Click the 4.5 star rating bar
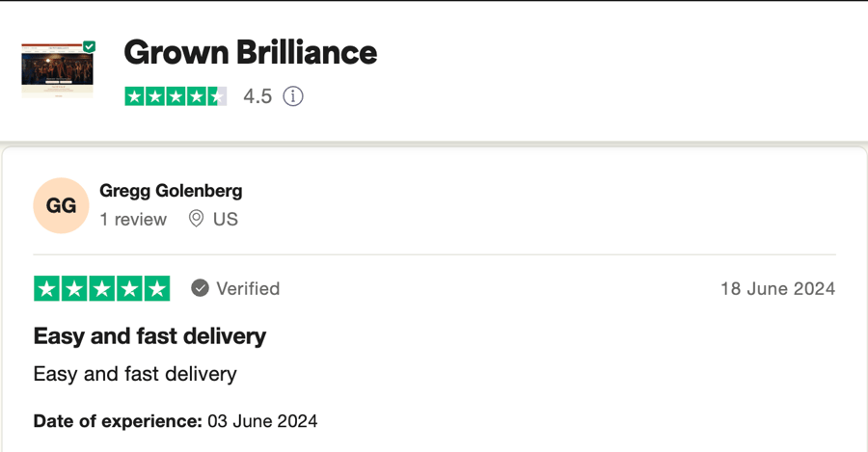 [176, 96]
